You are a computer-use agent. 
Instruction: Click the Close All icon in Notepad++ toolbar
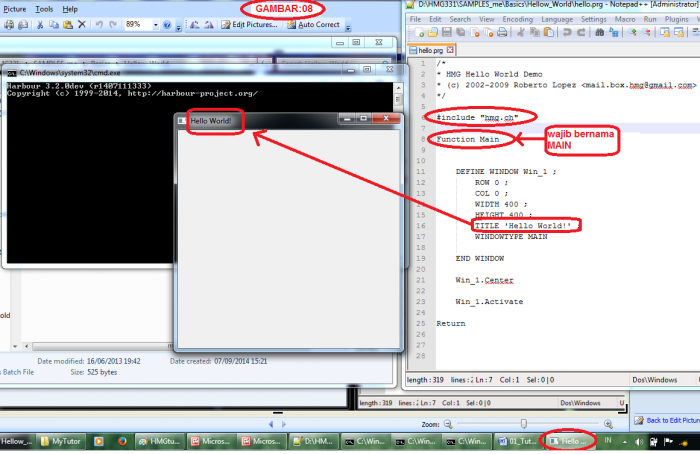[x=488, y=32]
